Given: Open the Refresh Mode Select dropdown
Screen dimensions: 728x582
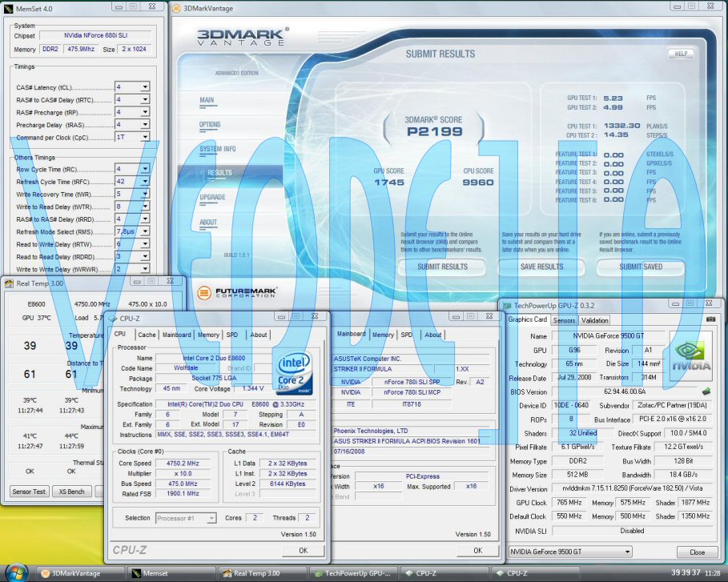Looking at the screenshot, I should coord(145,231).
